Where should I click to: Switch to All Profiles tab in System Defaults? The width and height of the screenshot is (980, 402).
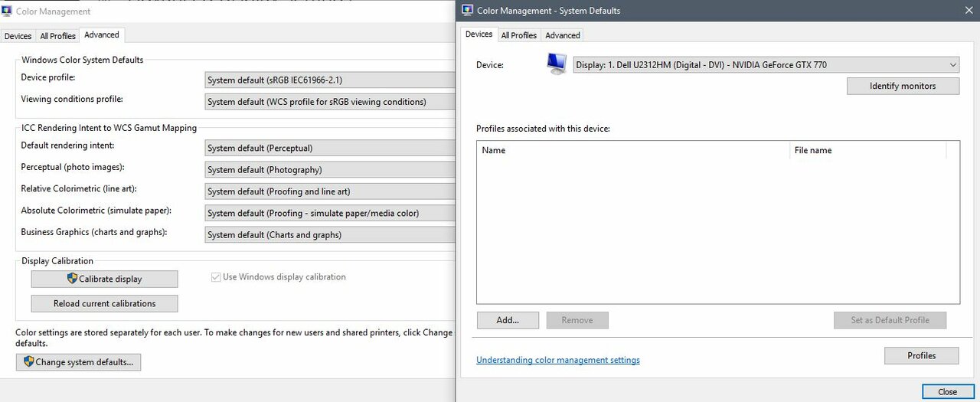[x=518, y=35]
